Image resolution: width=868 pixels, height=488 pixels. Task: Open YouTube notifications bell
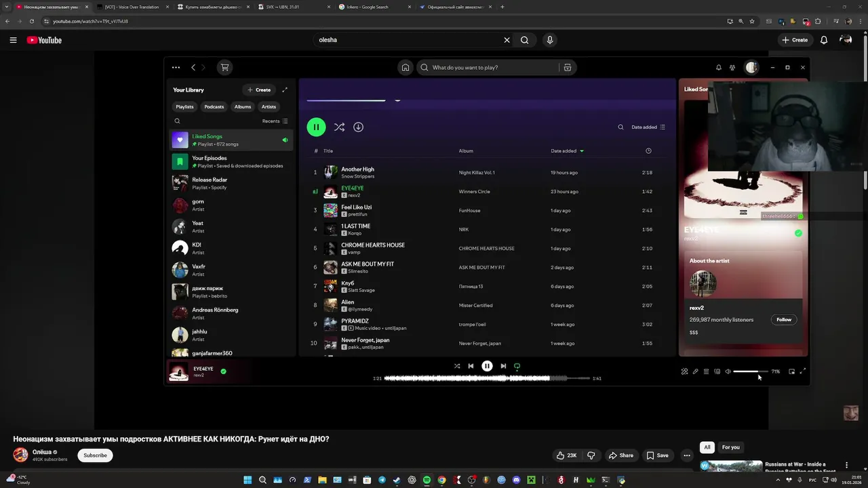[x=824, y=40]
